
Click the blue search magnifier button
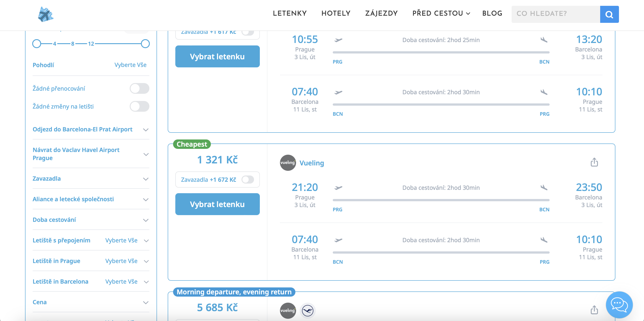point(609,14)
